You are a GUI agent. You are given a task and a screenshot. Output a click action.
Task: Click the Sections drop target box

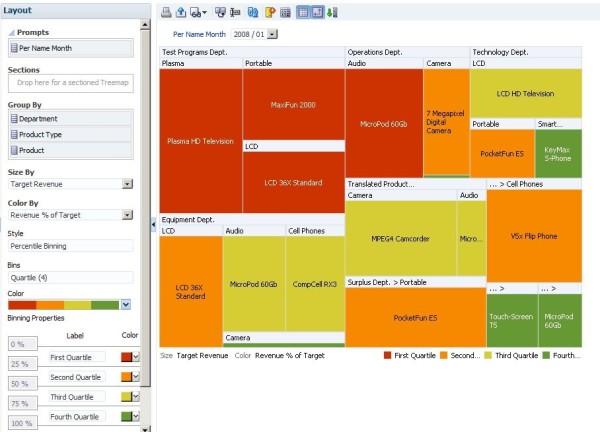71,83
